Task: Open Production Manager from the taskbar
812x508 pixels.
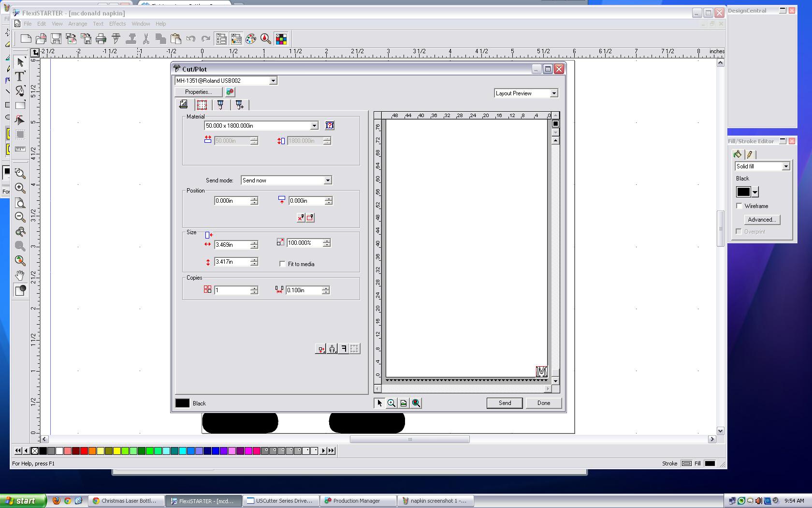Action: click(358, 501)
